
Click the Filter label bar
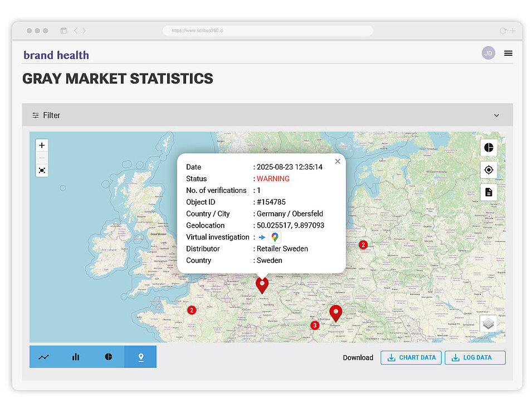(51, 115)
